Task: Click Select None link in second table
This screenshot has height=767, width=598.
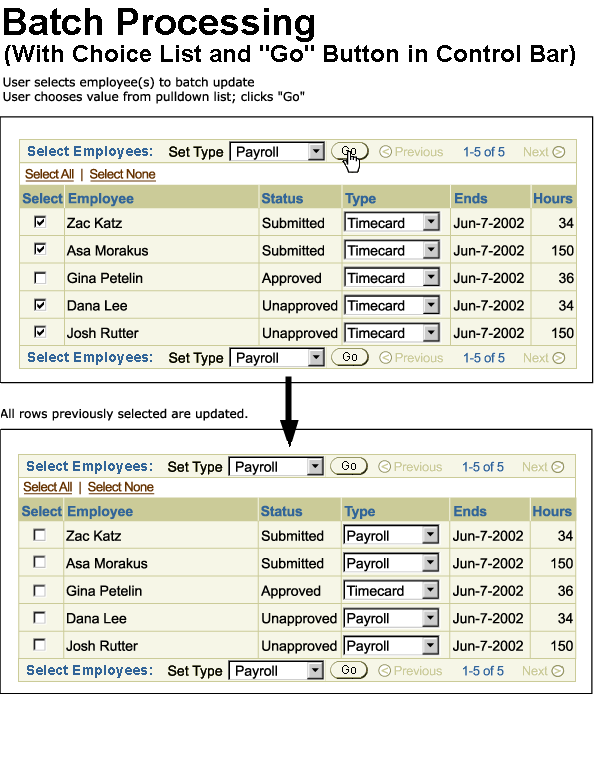Action: (x=121, y=487)
